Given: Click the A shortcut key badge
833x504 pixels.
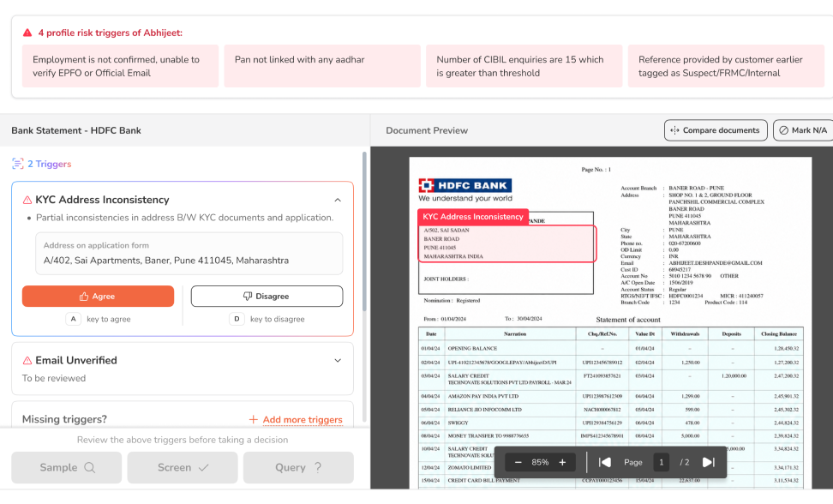Looking at the screenshot, I should click(74, 319).
